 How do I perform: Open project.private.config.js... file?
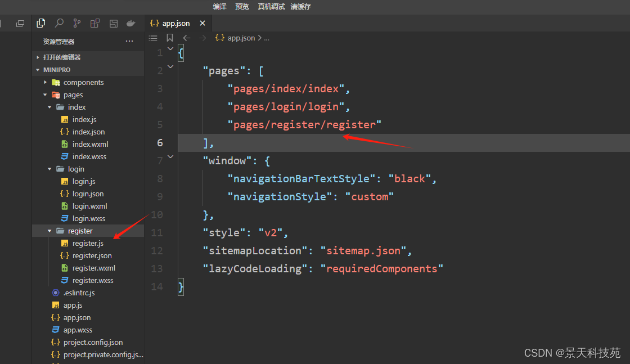(103, 355)
